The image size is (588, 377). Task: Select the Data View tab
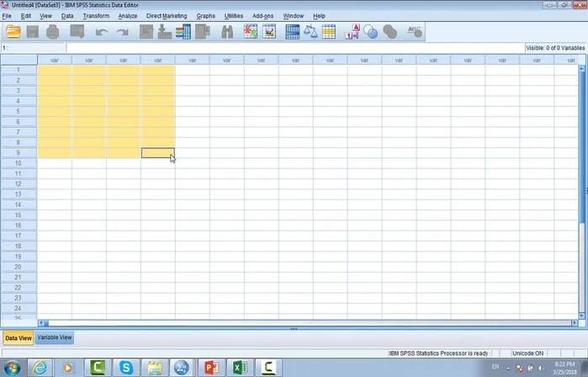[x=19, y=337]
